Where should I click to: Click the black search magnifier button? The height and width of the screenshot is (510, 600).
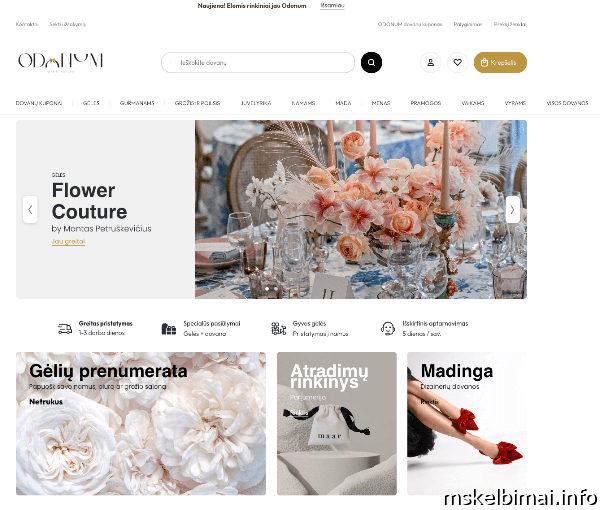tap(371, 62)
